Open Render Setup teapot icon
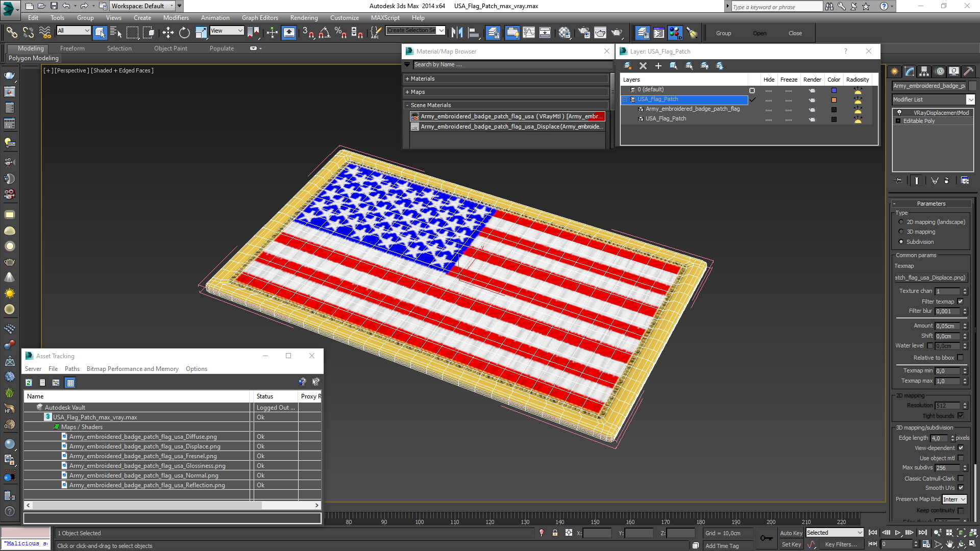This screenshot has width=980, height=551. (x=583, y=33)
